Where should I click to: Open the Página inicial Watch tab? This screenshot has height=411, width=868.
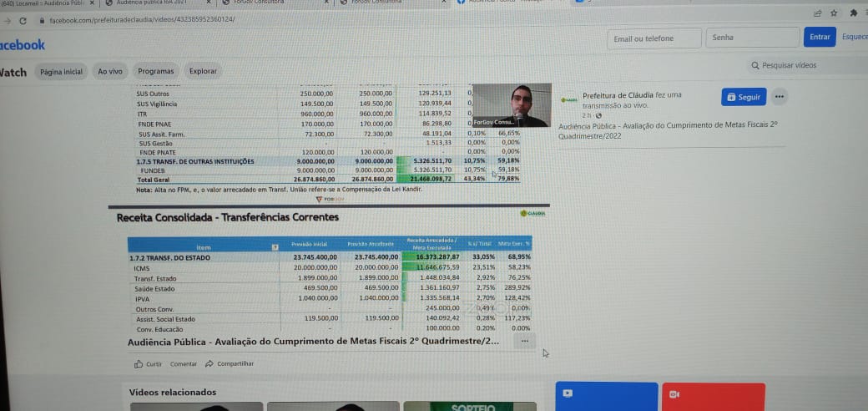click(x=61, y=72)
